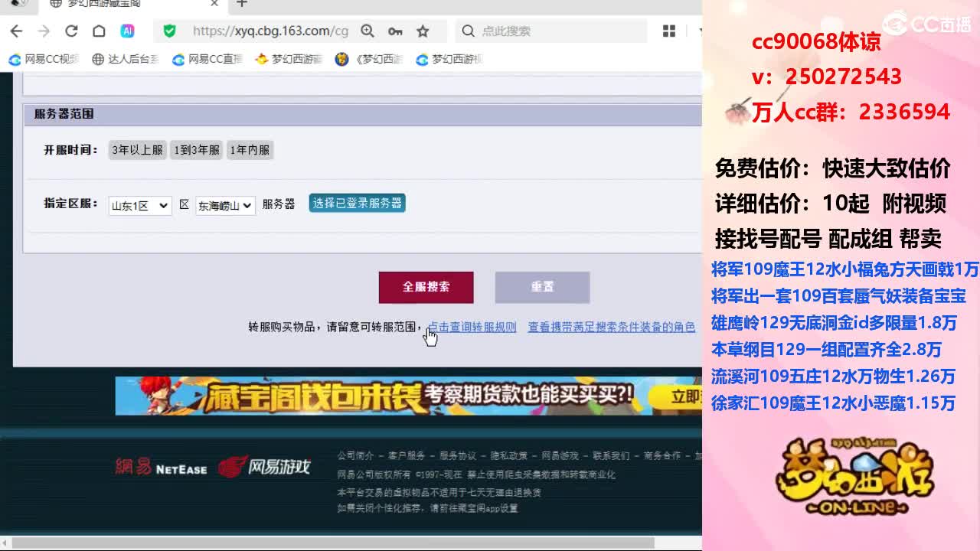Open the extensions grid icon
The height and width of the screenshot is (551, 980).
(669, 31)
